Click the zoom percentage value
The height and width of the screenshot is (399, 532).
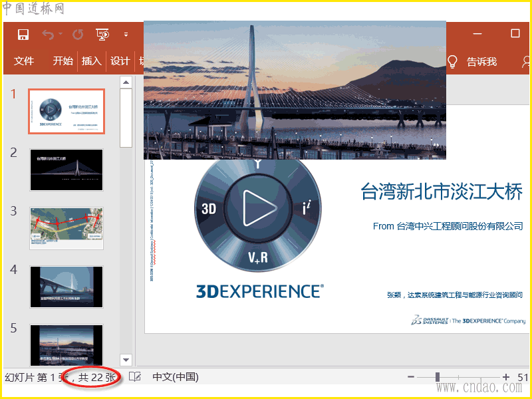(523, 377)
